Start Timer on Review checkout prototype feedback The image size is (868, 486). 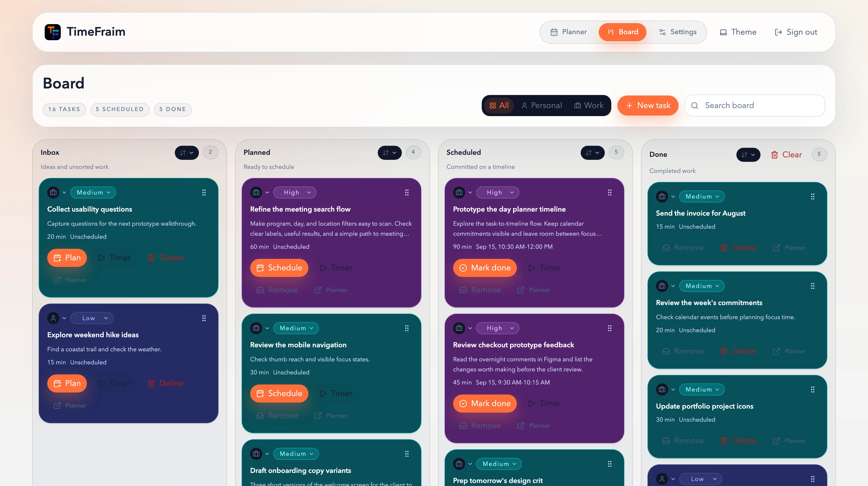coord(544,404)
